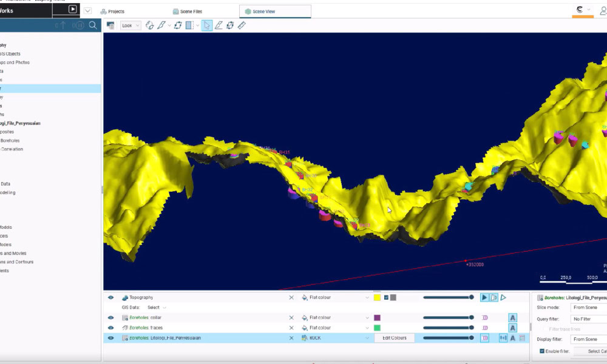Hide the Topography layer with eye icon
The height and width of the screenshot is (364, 607).
click(111, 298)
